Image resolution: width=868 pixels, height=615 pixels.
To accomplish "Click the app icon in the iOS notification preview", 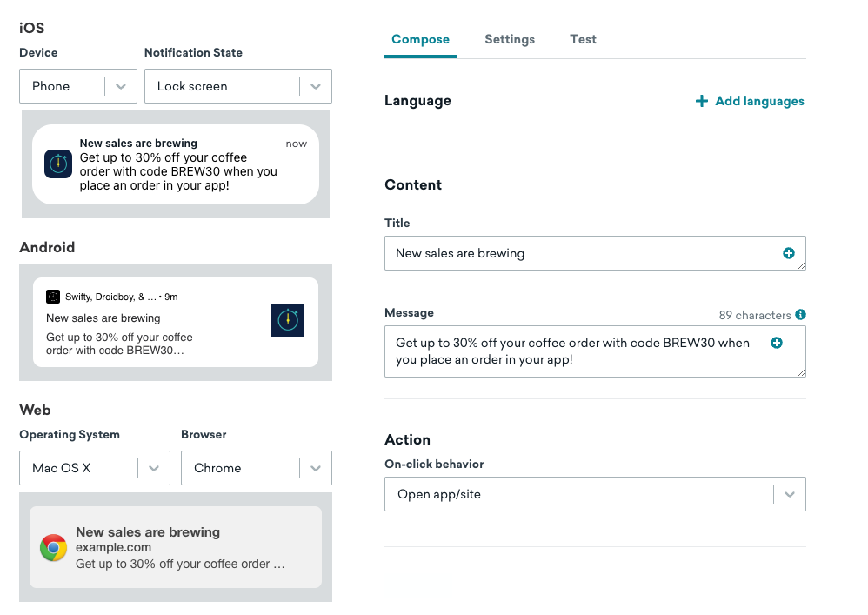I will point(57,164).
